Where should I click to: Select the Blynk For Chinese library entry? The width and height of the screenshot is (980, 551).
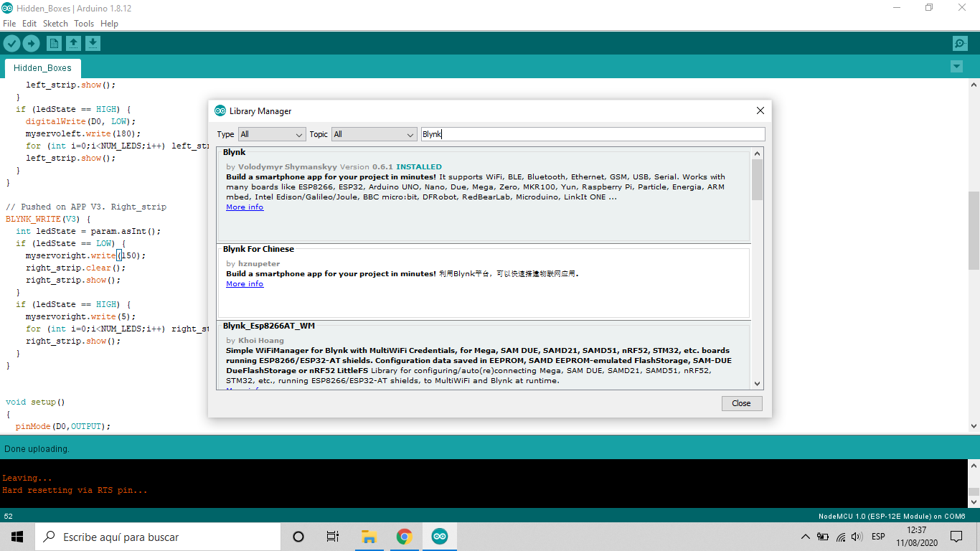click(x=484, y=281)
